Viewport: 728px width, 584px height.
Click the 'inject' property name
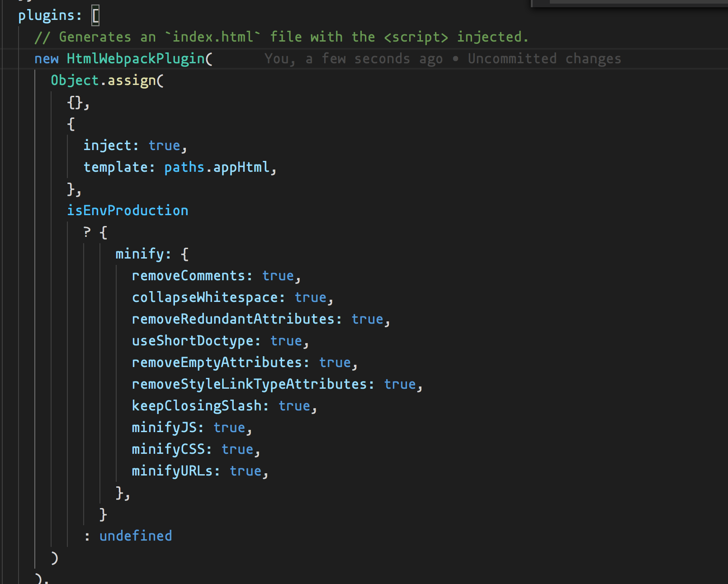[107, 146]
